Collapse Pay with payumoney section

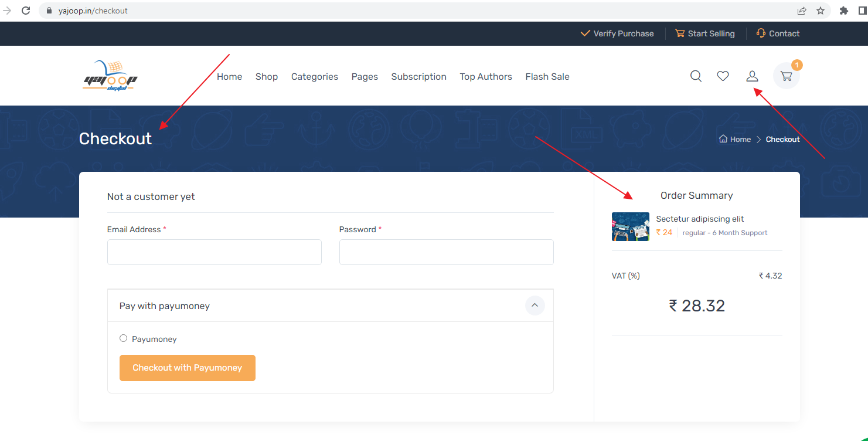coord(535,306)
